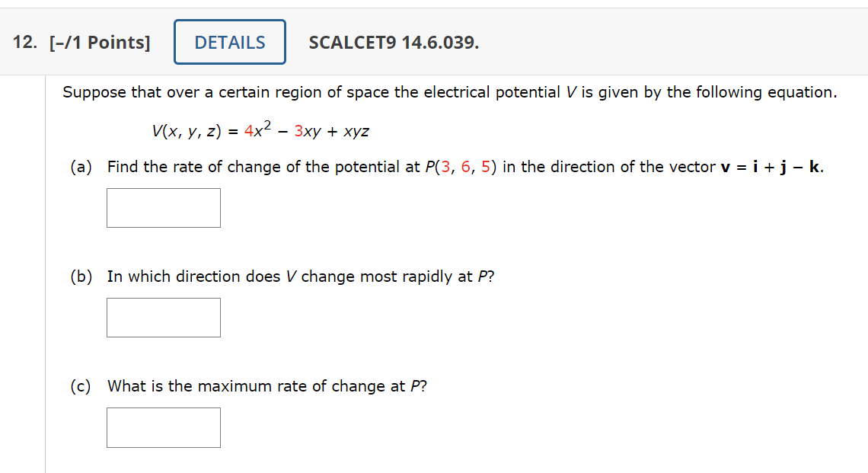Viewport: 868px width, 473px height.
Task: Click the answer box for part (b)
Action: (163, 317)
